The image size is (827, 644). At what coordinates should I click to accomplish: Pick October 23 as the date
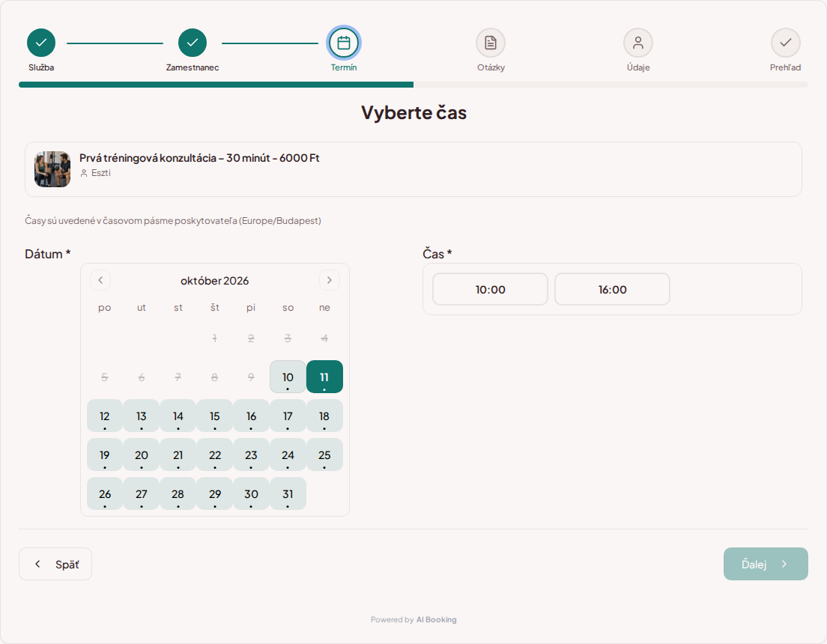(x=251, y=455)
